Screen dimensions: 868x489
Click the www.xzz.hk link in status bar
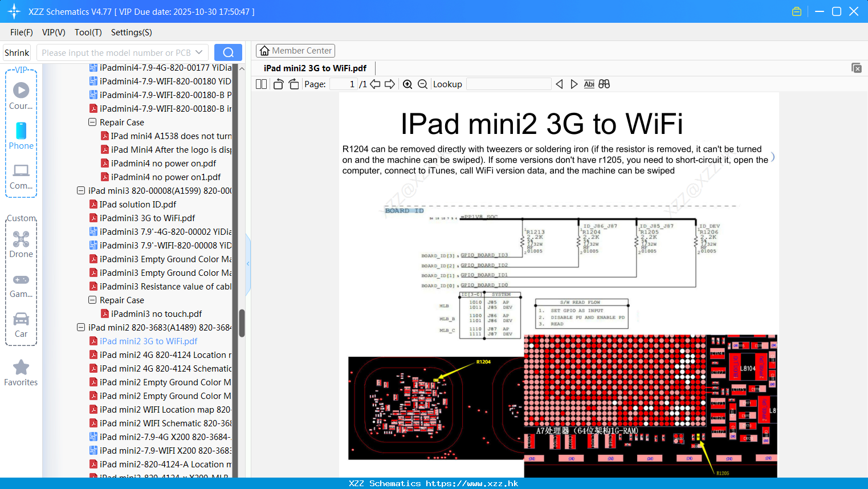coord(472,483)
